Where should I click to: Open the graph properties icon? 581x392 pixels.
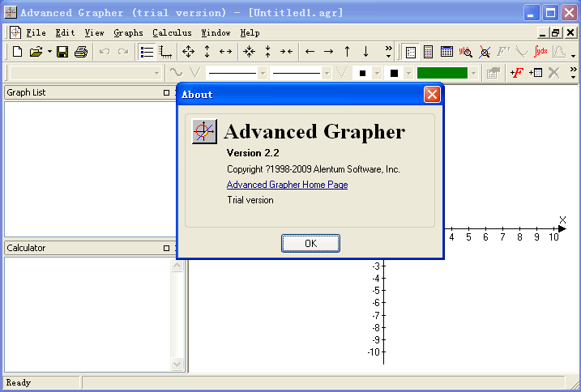point(493,73)
